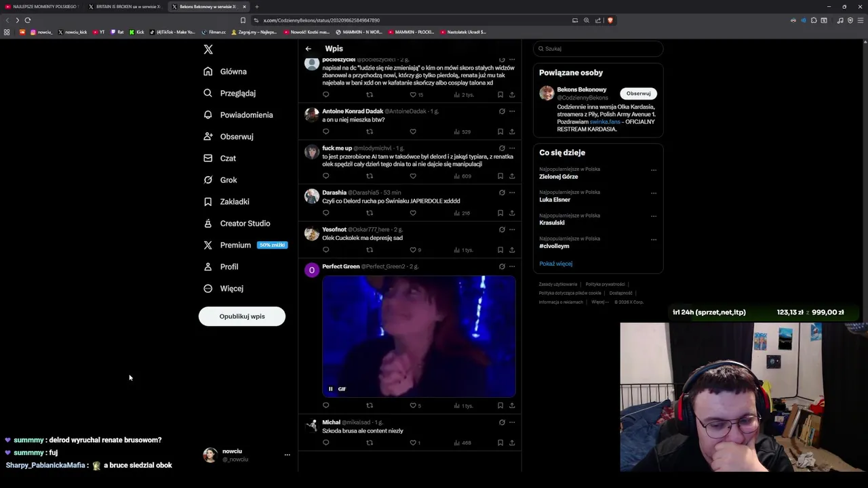Open more options on fuck me up's post
This screenshot has height=488, width=868.
[512, 148]
